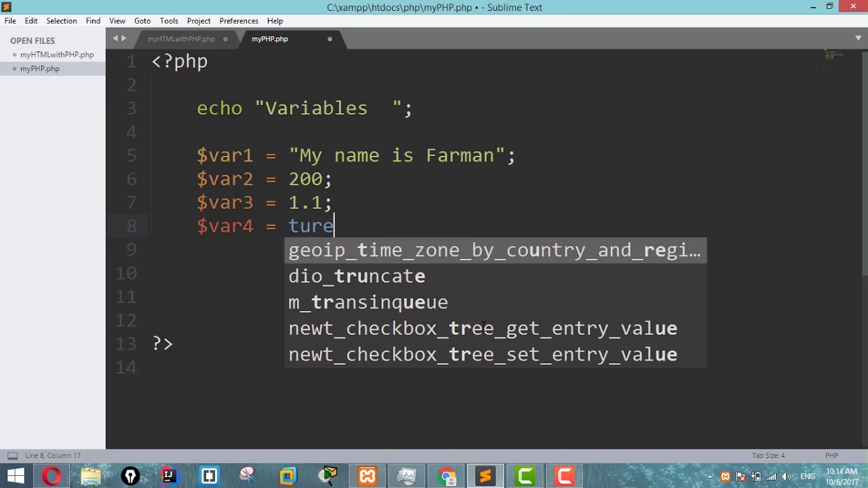868x488 pixels.
Task: Click the Line 8, Column 17 status text
Action: tap(53, 455)
